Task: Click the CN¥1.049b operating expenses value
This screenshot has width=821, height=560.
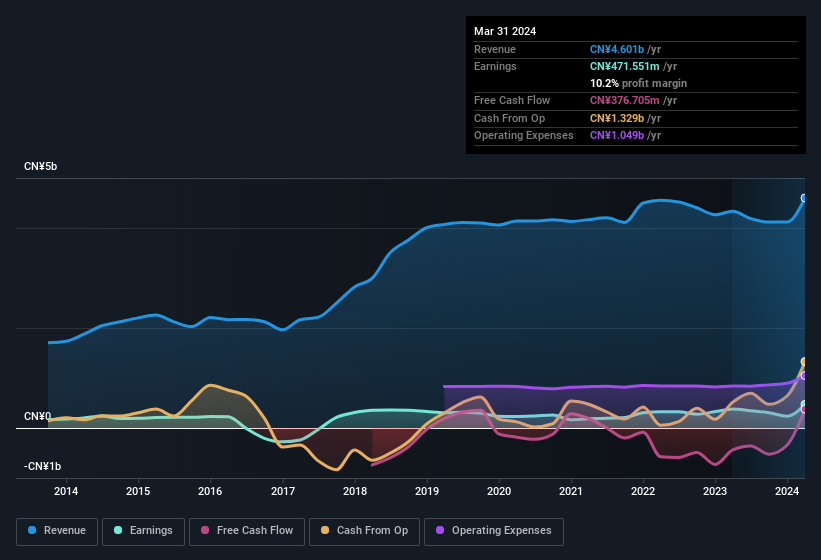Action: tap(617, 135)
